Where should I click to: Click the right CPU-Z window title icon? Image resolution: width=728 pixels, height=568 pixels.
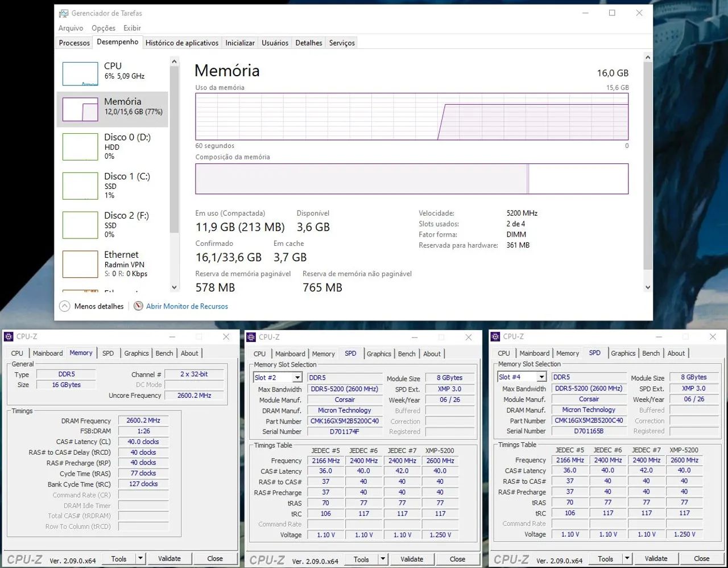tap(495, 336)
